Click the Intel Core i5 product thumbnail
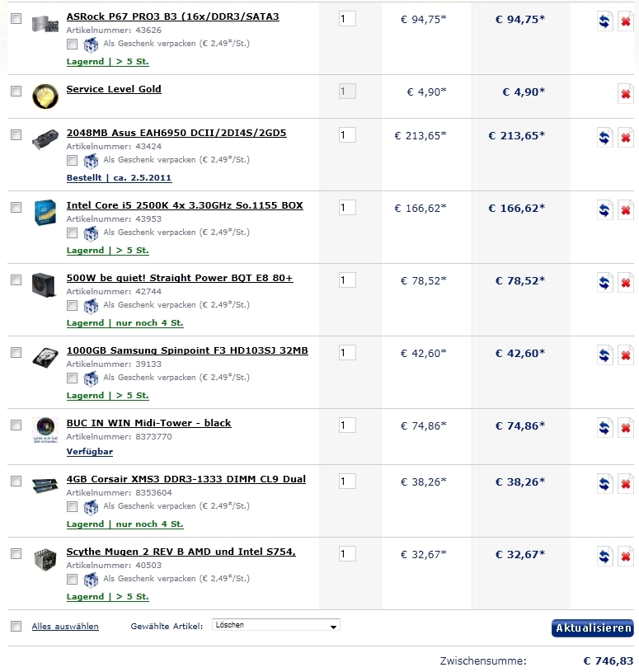The width and height of the screenshot is (639, 672). (45, 213)
